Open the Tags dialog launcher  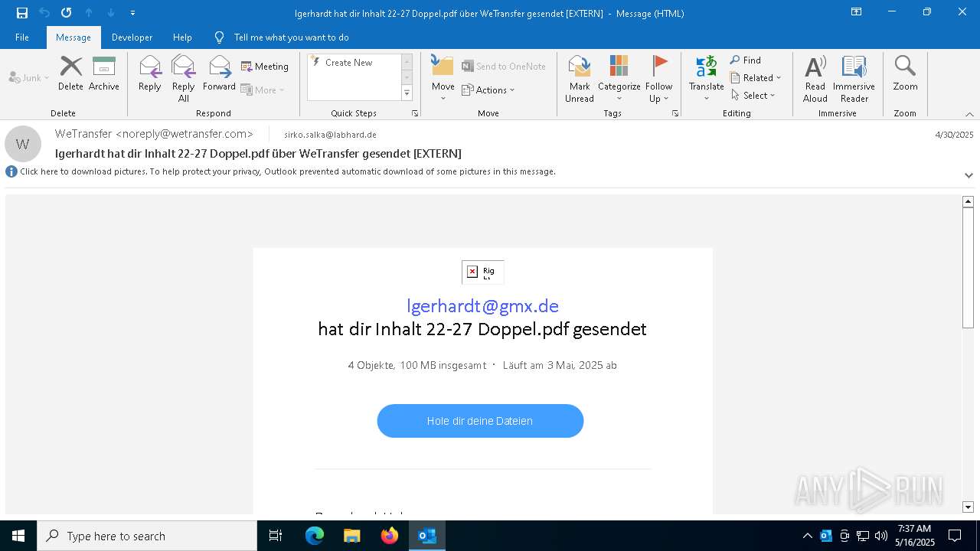[675, 113]
